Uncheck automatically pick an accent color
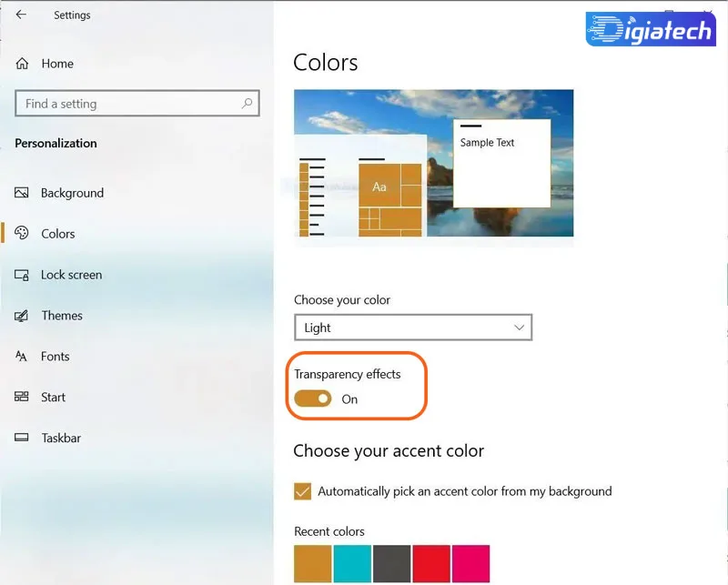The image size is (728, 585). [x=302, y=491]
